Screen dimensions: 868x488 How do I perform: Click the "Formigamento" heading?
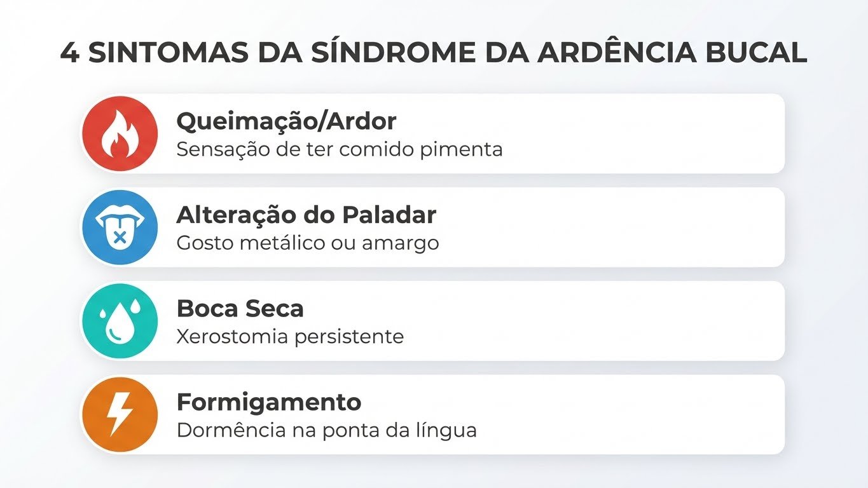[x=269, y=402]
